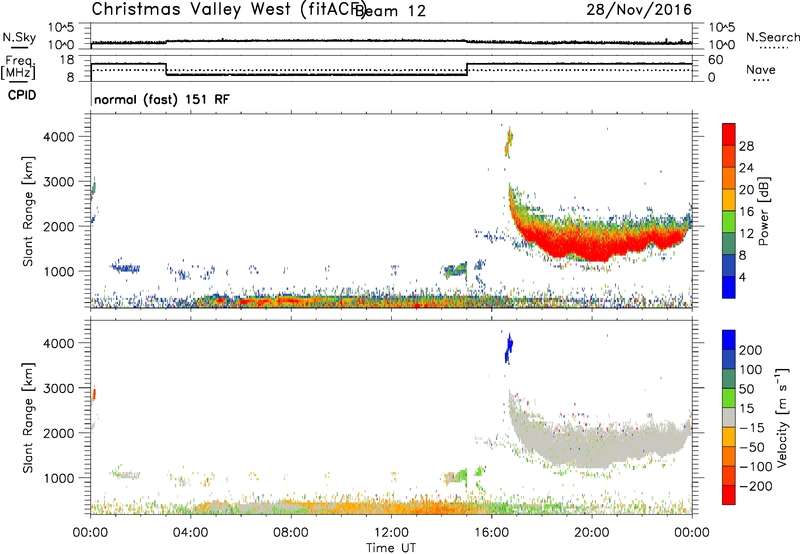Image resolution: width=800 pixels, height=554 pixels.
Task: Click the red bottom segment of Velocity colorbar
Action: click(729, 495)
